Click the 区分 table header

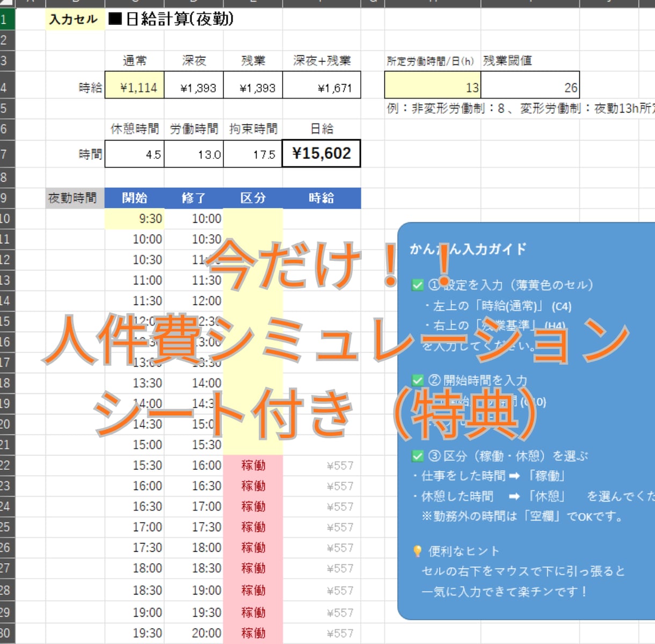(253, 198)
